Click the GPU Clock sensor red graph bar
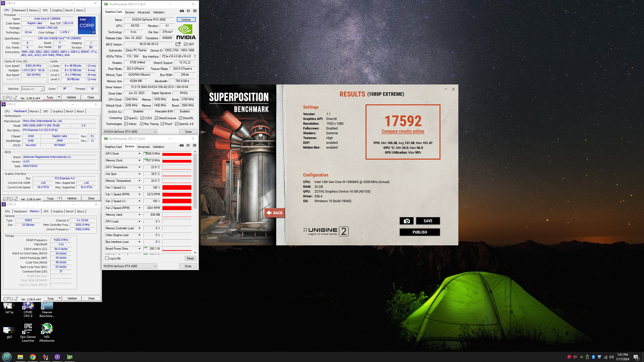Viewport: 644px width, 362px height. [x=177, y=154]
